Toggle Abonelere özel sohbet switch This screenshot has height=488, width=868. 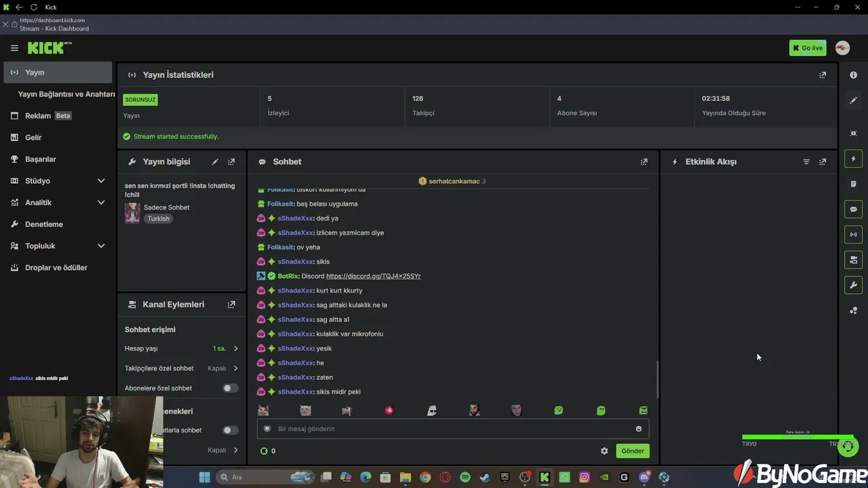231,388
